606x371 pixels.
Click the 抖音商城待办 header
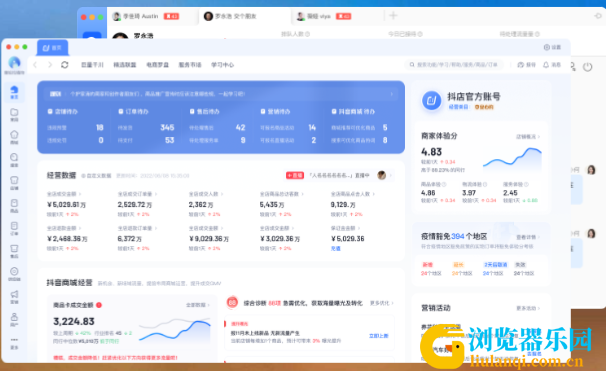(353, 111)
